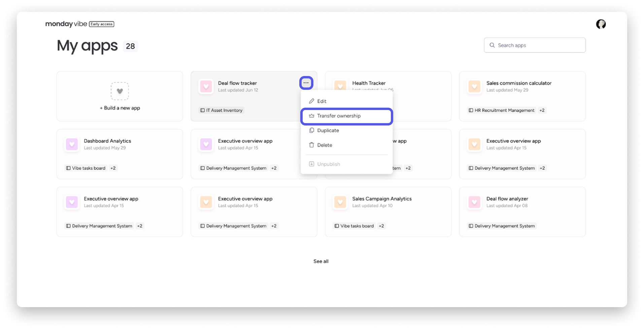Image resolution: width=644 pixels, height=329 pixels.
Task: Click the See all link
Action: point(321,261)
